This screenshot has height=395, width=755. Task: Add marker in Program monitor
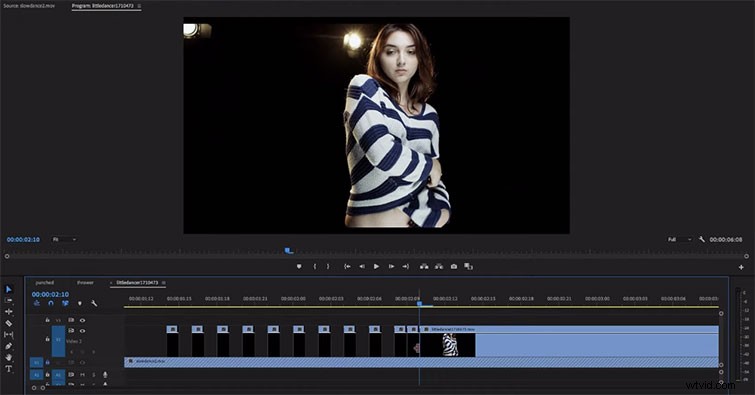(x=299, y=266)
